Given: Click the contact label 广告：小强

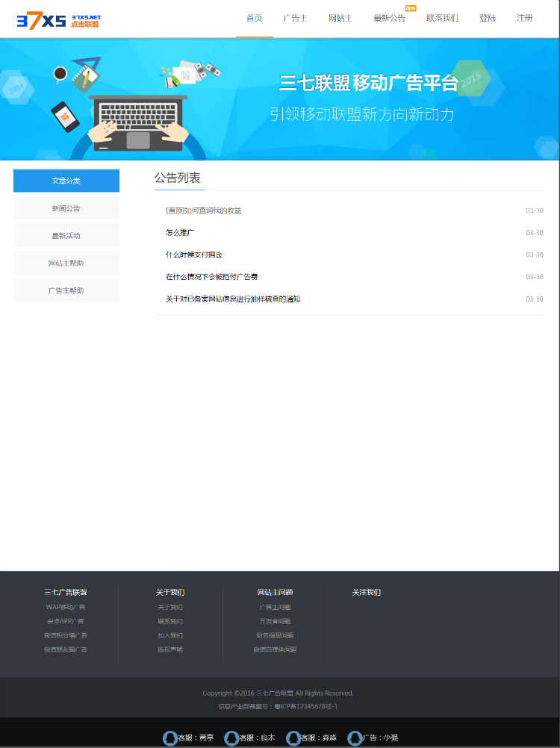Looking at the screenshot, I should tap(380, 738).
